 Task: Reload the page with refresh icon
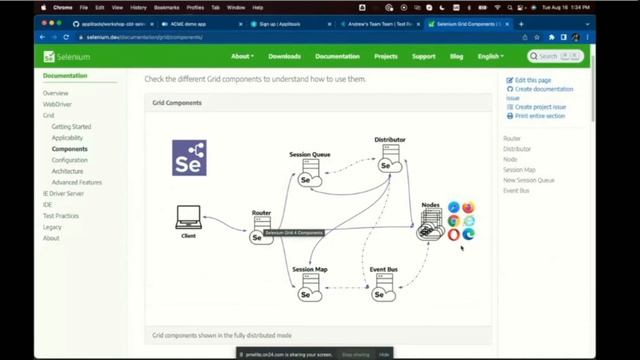(66, 37)
